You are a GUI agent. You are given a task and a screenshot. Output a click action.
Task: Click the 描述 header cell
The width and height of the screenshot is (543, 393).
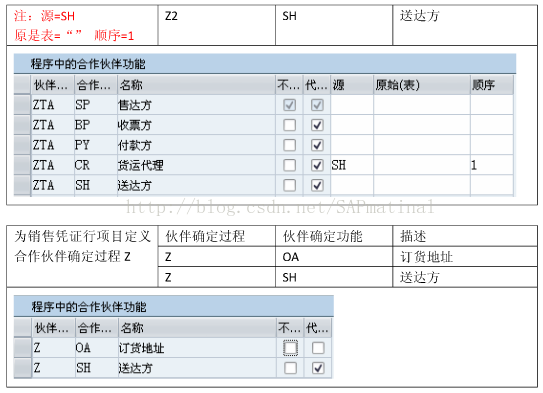click(465, 236)
